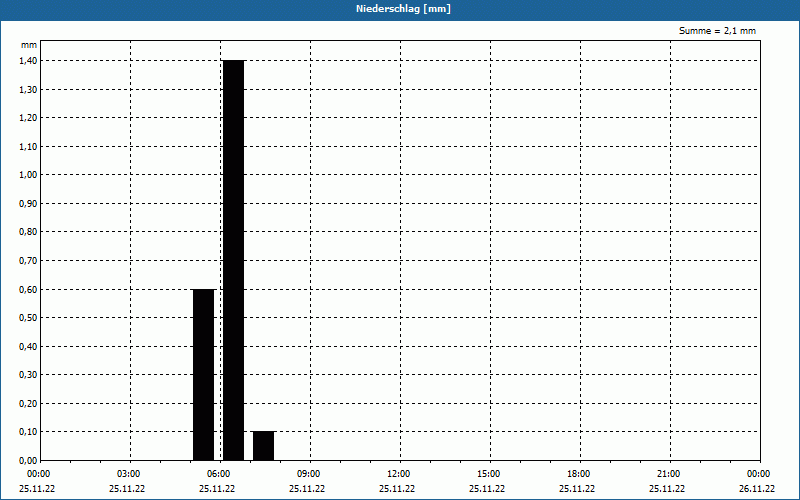The width and height of the screenshot is (800, 500).
Task: Click the 0,20 y-axis value
Action: [x=29, y=404]
